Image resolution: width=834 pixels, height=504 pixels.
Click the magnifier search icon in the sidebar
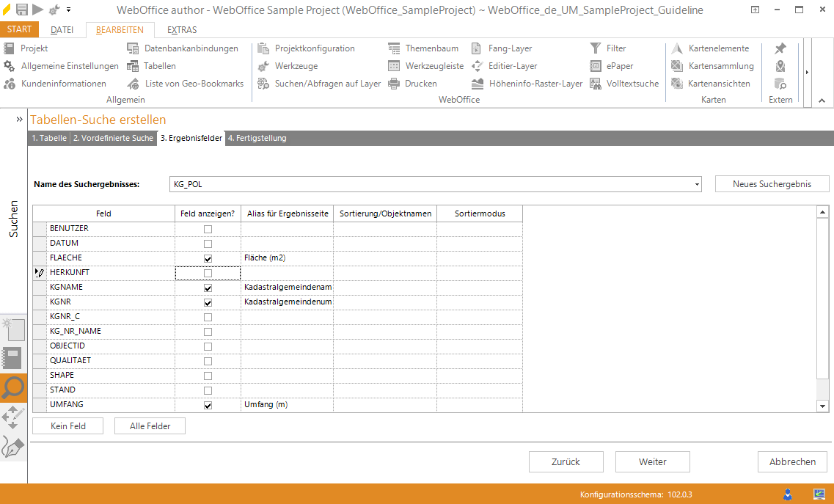pos(13,388)
